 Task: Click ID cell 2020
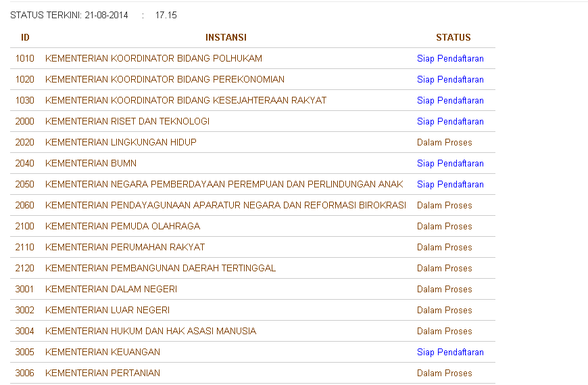[x=25, y=143]
